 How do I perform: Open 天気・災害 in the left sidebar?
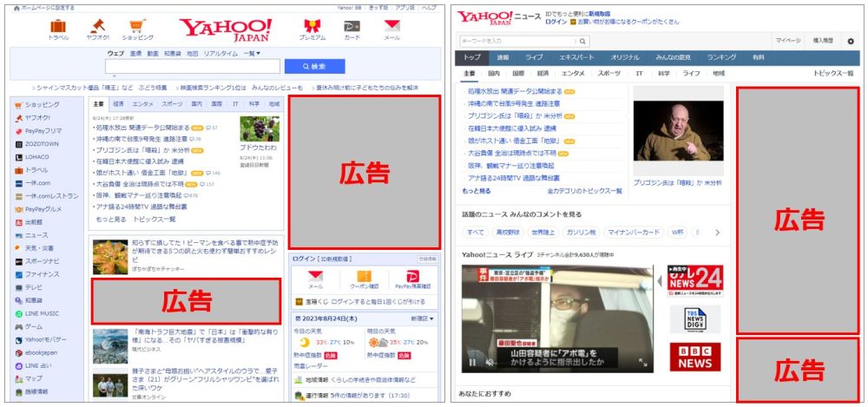coord(35,248)
